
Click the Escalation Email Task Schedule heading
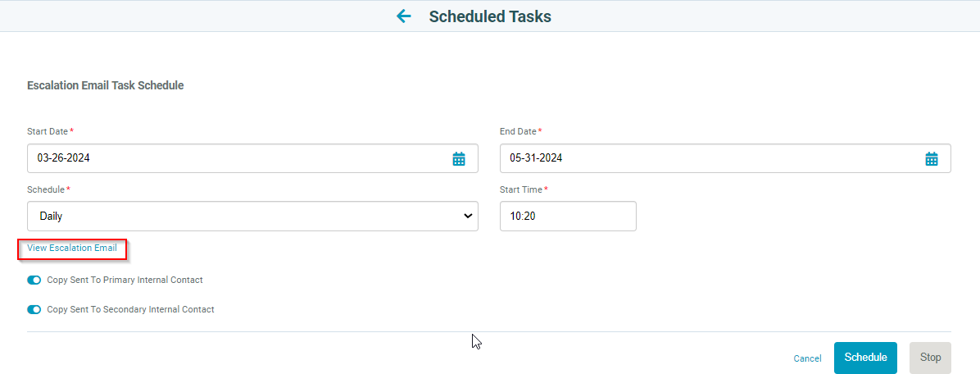tap(105, 85)
